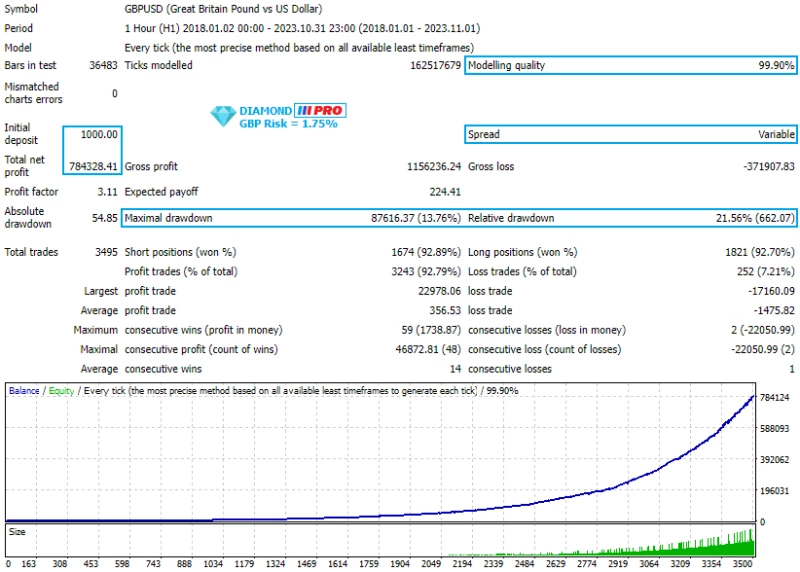Click the Balance legend label in chart

coord(25,391)
